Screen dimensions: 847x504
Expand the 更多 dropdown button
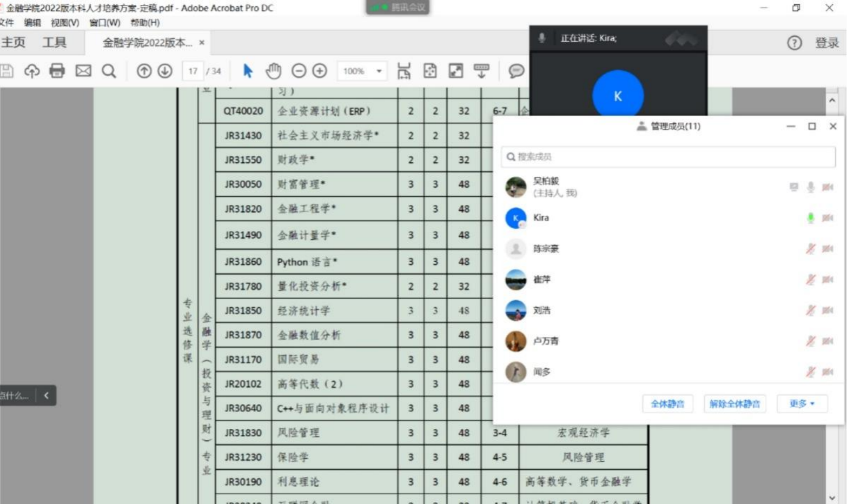802,404
